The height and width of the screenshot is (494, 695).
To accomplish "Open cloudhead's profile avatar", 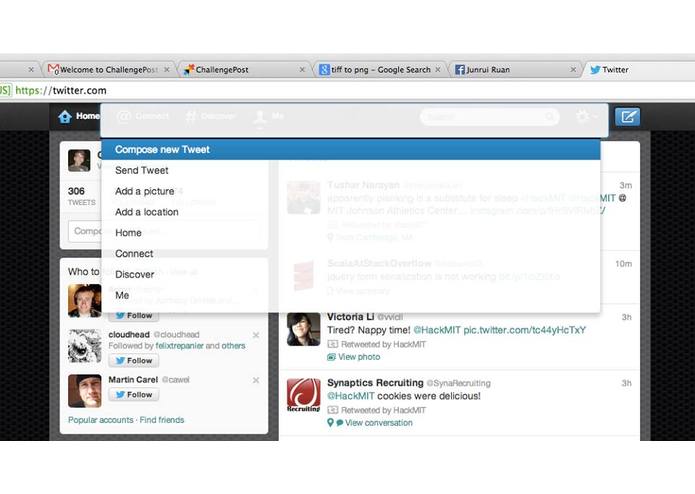I will 85,346.
